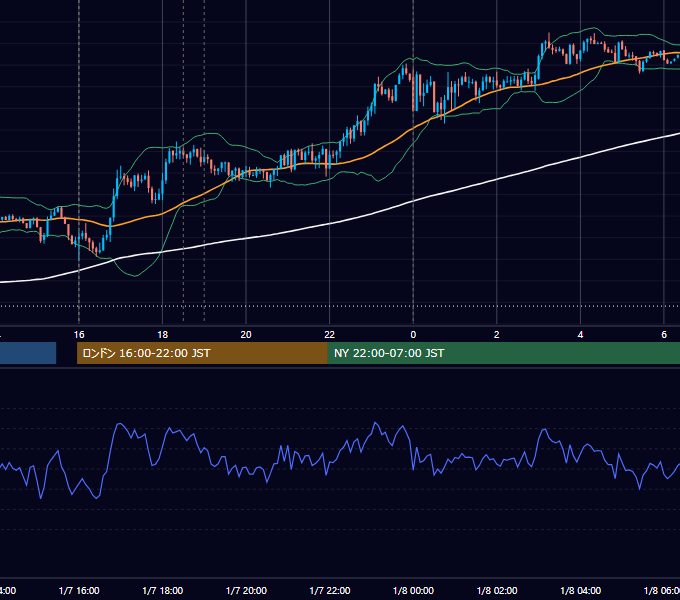
Task: Select the "1/8 02:00" date label
Action: pyautogui.click(x=497, y=590)
